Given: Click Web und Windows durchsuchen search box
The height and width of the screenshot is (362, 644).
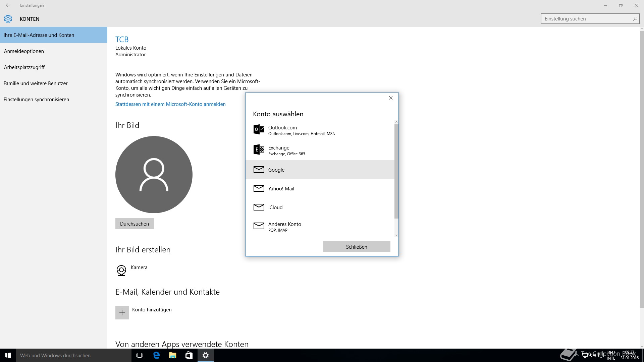Looking at the screenshot, I should coord(74,355).
